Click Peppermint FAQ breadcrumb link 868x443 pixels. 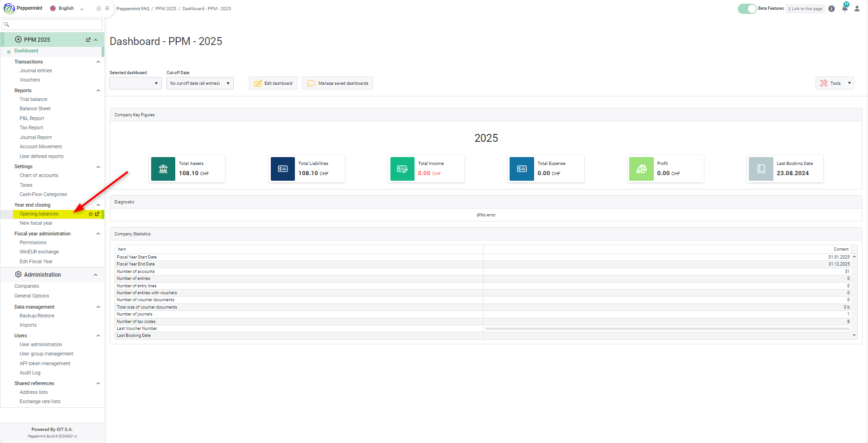[133, 9]
